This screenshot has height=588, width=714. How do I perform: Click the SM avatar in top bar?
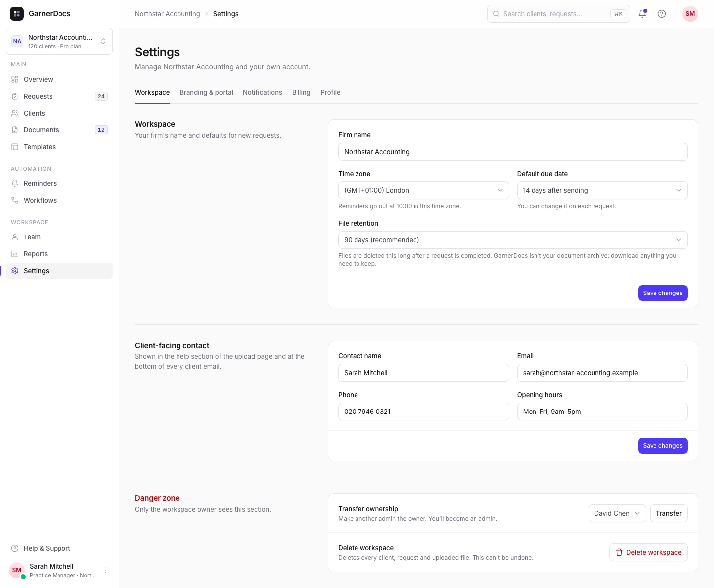pos(690,14)
